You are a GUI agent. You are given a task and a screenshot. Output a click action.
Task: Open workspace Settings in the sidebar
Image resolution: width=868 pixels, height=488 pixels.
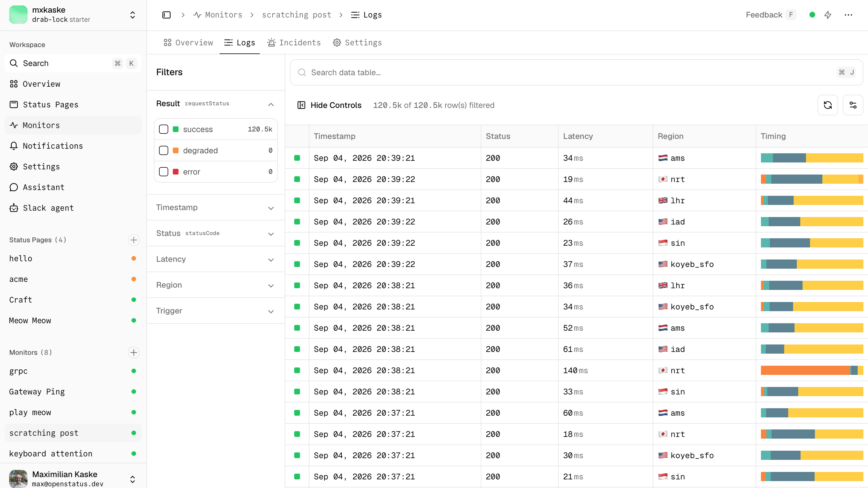[73, 166]
